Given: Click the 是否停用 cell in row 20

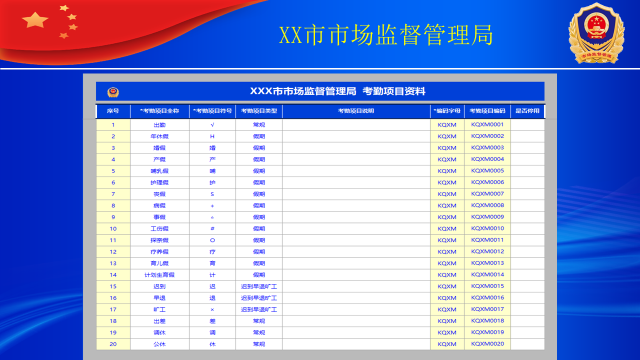Looking at the screenshot, I should [527, 344].
